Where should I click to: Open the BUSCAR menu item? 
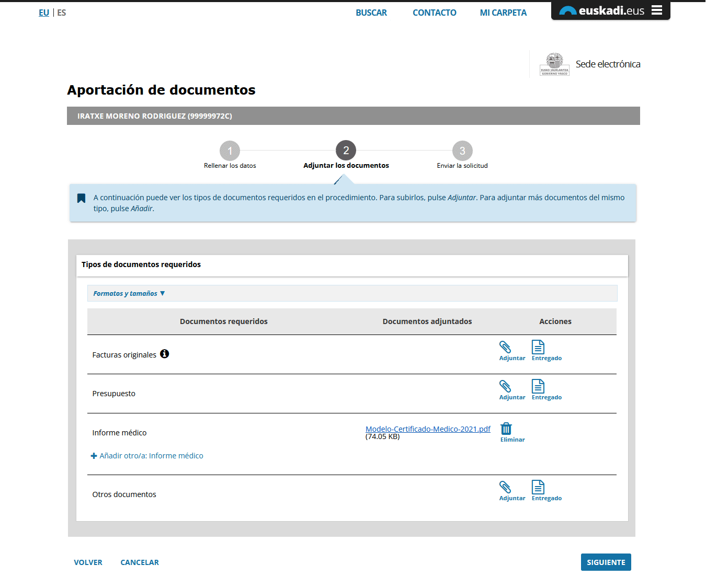(371, 13)
